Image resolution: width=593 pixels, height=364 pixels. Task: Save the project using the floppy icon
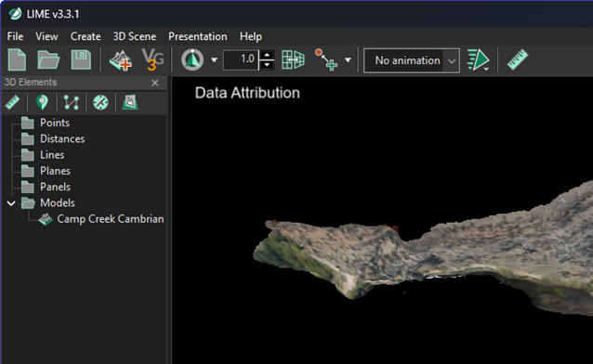81,59
